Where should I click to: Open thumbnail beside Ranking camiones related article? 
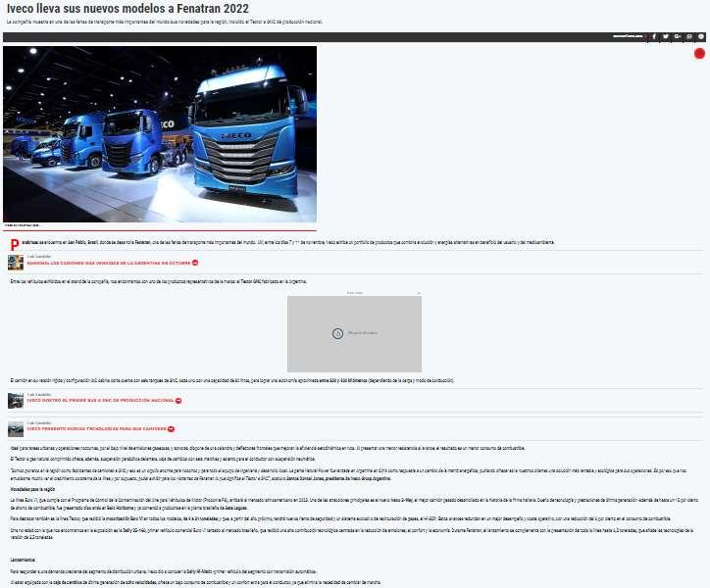[16, 263]
